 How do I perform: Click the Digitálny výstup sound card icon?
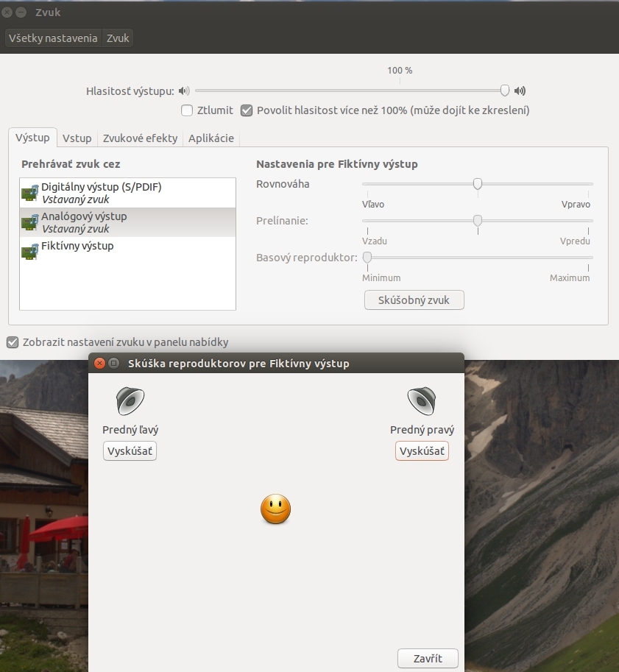(30, 193)
